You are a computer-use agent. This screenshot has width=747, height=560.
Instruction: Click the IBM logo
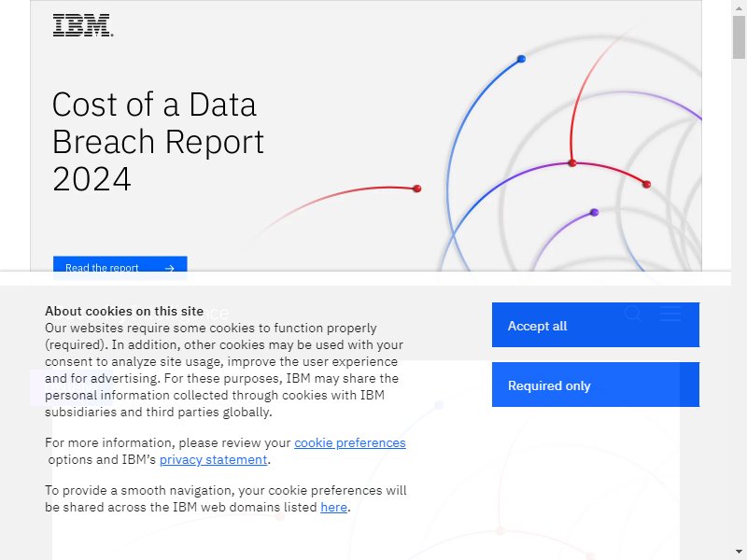(x=83, y=25)
